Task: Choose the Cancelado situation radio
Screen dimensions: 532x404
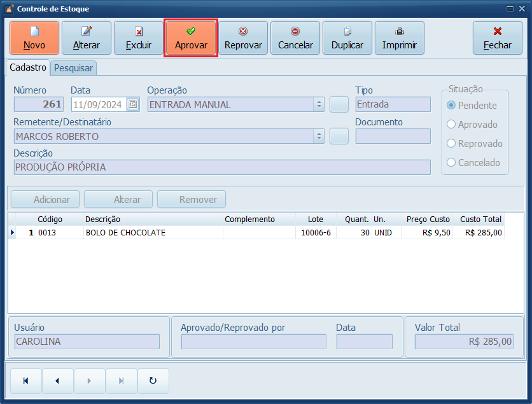Action: pyautogui.click(x=452, y=163)
